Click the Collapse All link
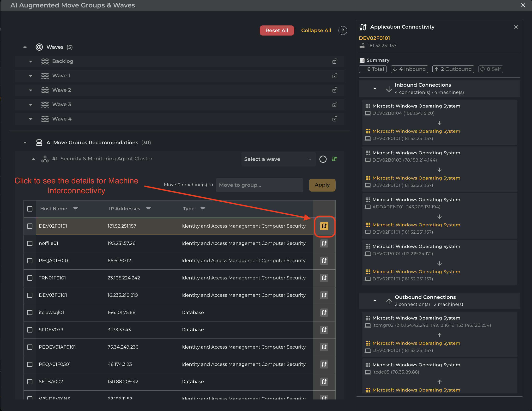This screenshot has height=411, width=532. pos(316,30)
